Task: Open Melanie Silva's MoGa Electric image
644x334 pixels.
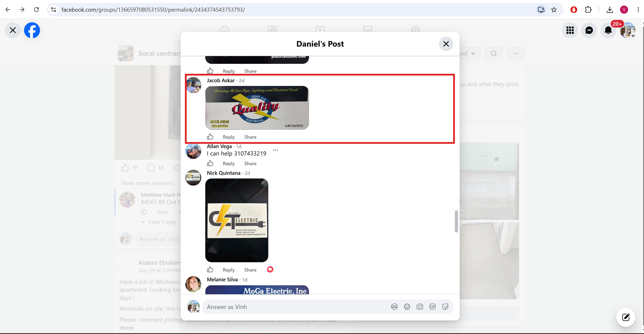Action: tap(257, 290)
